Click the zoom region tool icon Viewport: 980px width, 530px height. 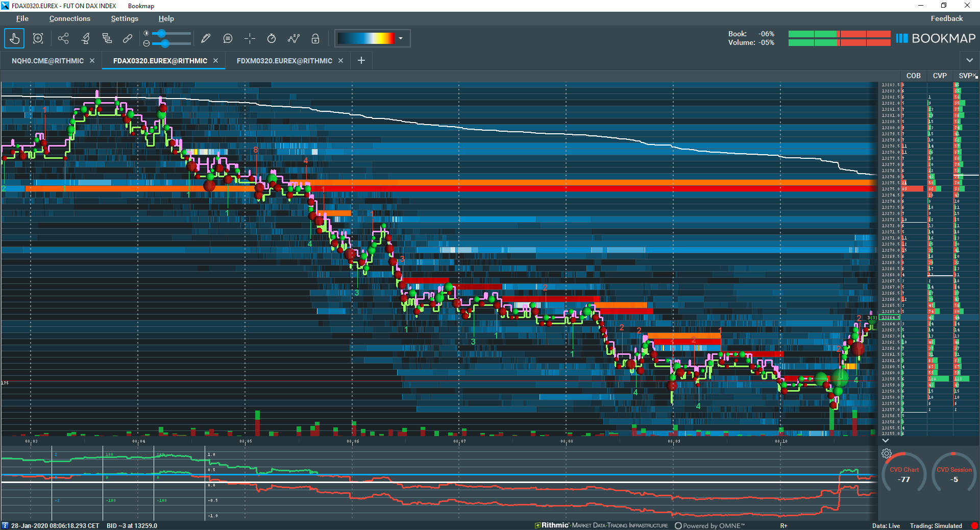38,38
